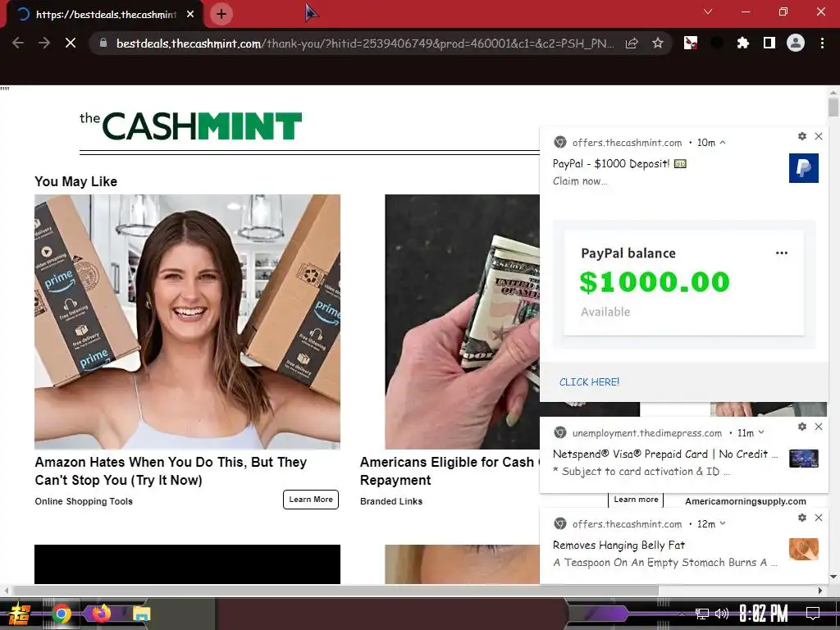Click 'Amazon Hates When You Do This' headline
Screen dimensions: 840x630
pyautogui.click(x=171, y=471)
